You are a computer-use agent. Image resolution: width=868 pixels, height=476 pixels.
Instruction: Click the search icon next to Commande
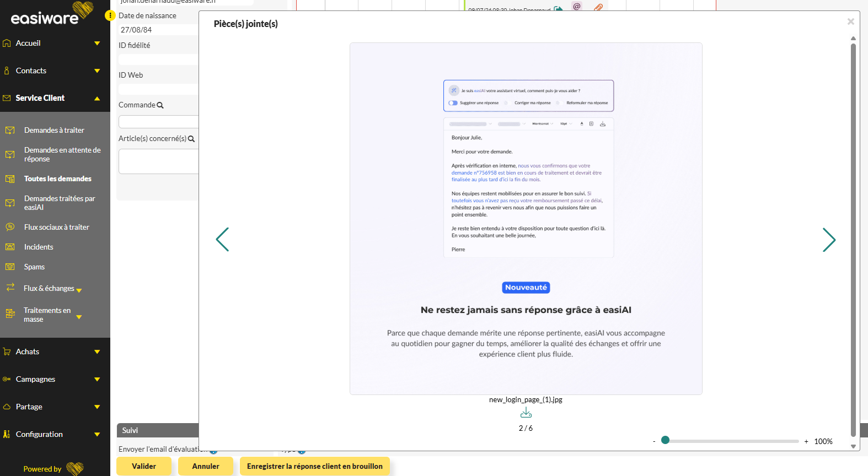[x=160, y=105]
